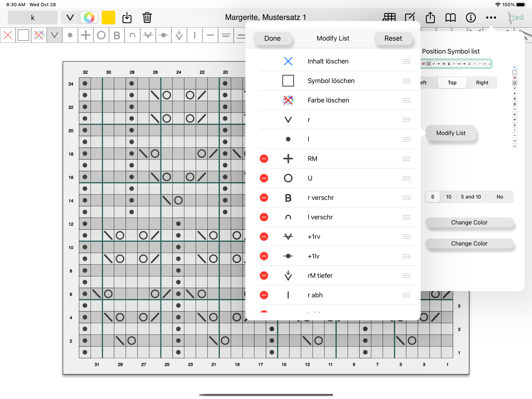Select the Top position segment
This screenshot has width=532, height=399.
coord(452,83)
